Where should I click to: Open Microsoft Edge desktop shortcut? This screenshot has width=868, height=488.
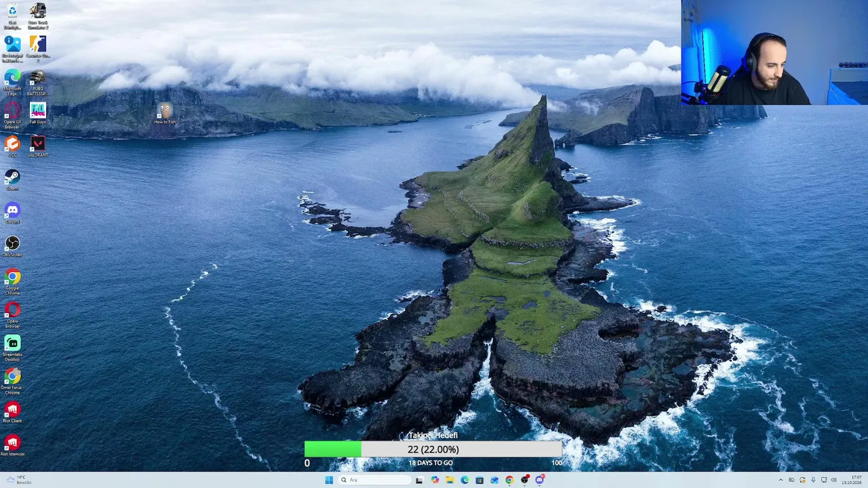pyautogui.click(x=12, y=82)
